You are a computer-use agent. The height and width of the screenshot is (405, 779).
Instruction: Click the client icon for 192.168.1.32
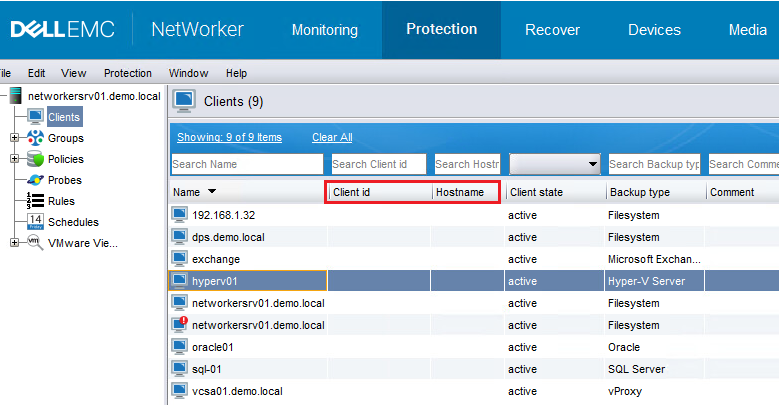pos(179,215)
